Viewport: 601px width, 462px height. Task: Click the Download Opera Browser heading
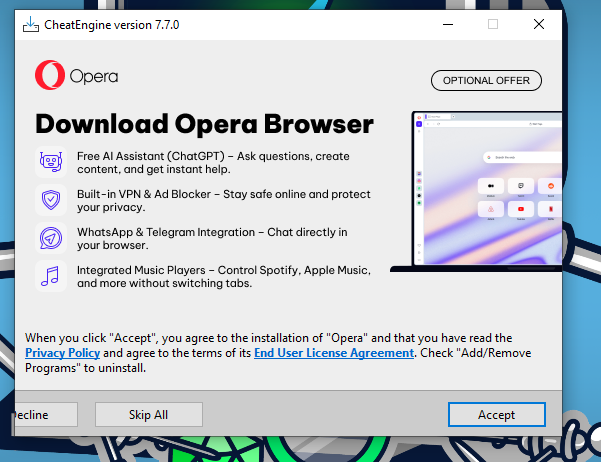[204, 124]
